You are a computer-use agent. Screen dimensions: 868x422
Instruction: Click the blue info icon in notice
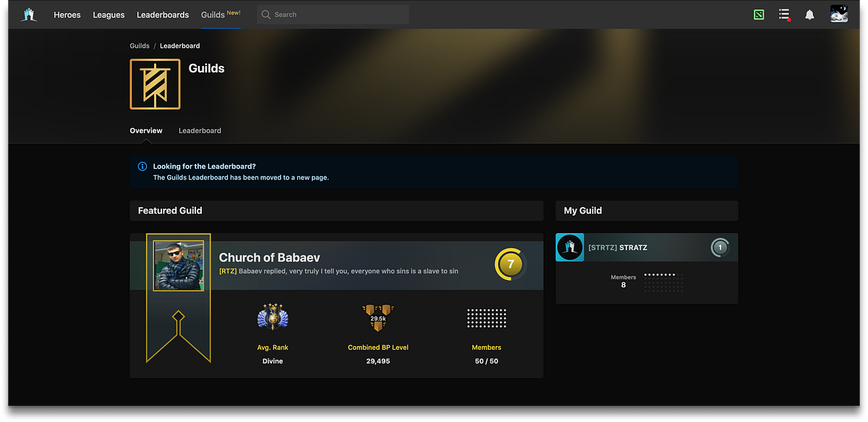tap(142, 166)
